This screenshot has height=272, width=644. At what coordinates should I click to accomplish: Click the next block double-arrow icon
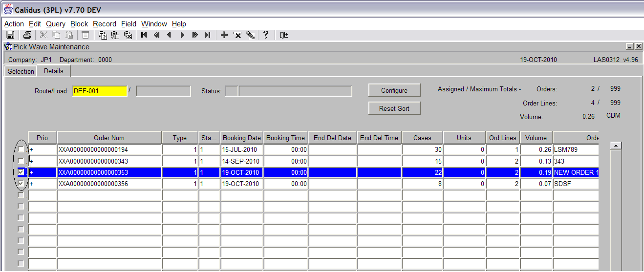coord(195,35)
